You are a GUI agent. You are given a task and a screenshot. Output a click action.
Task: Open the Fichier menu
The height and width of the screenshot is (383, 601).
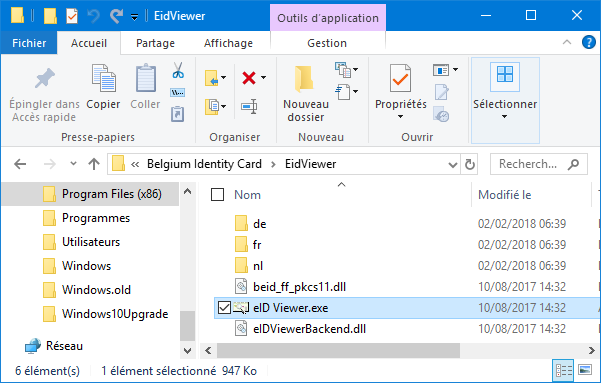[x=29, y=43]
